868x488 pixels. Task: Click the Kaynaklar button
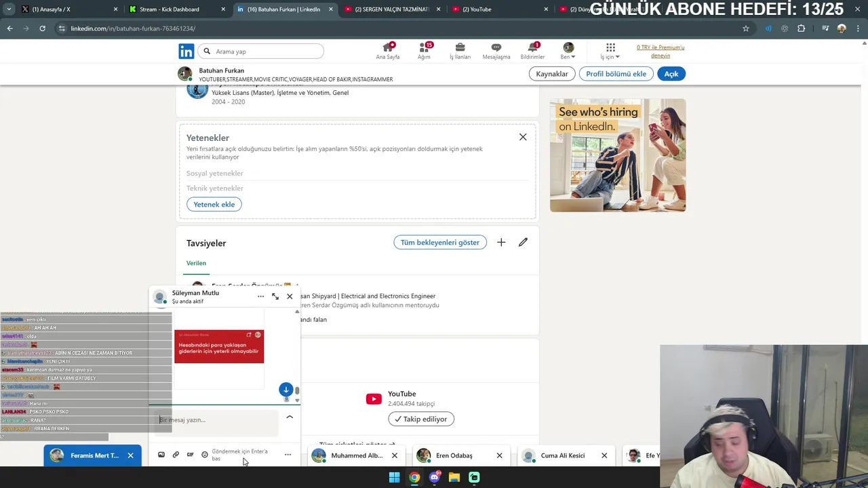[x=552, y=74]
